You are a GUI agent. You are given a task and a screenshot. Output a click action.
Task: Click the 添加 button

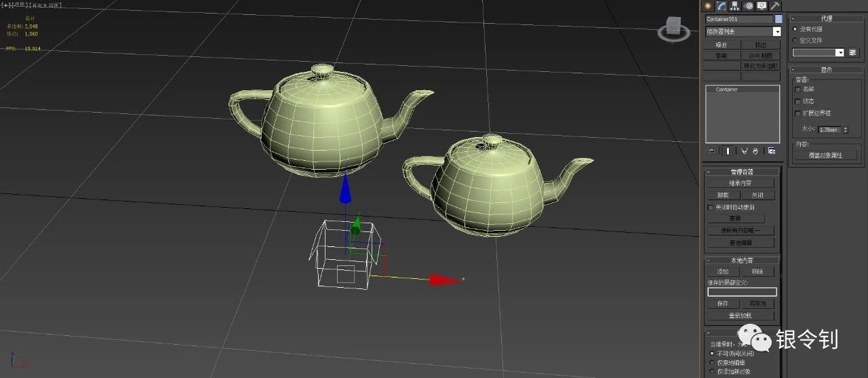point(724,271)
